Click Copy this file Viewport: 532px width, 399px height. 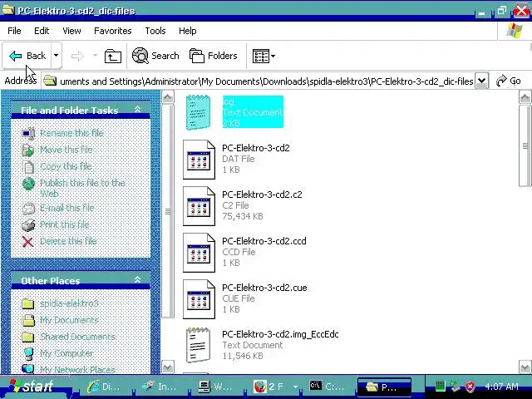(x=66, y=166)
